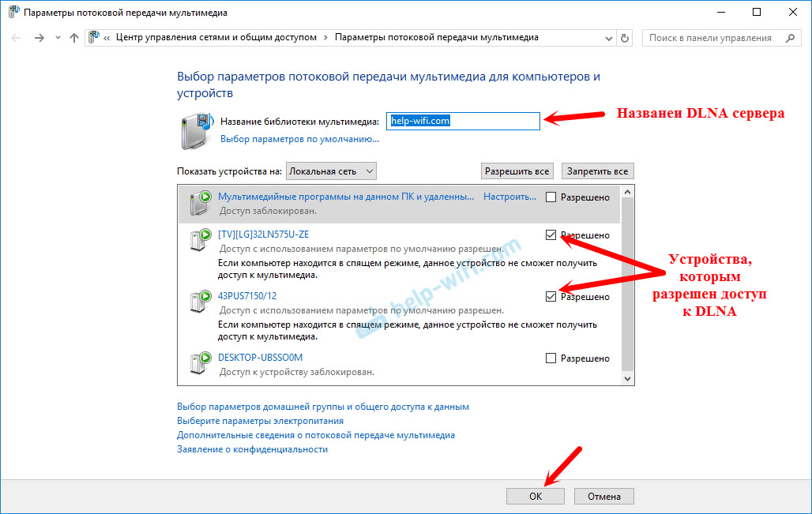Open additional info about media streaming link

pos(316,435)
